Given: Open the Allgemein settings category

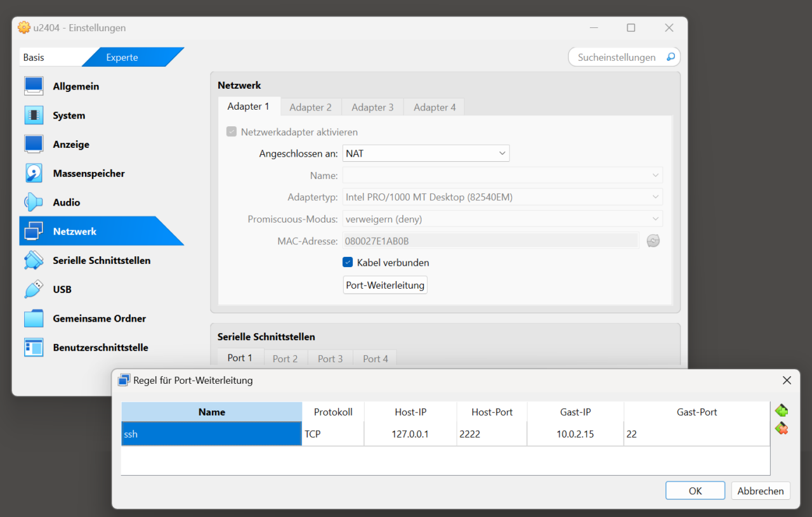Looking at the screenshot, I should (x=75, y=86).
